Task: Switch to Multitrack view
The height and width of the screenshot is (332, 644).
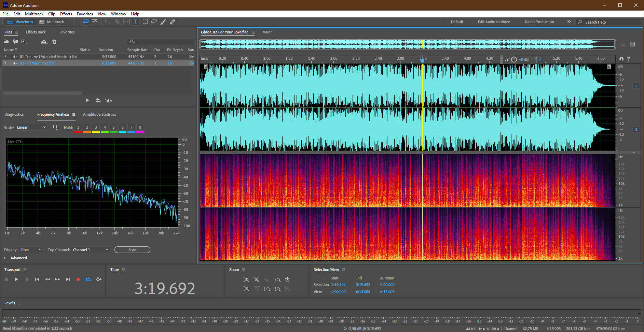Action: pyautogui.click(x=52, y=22)
